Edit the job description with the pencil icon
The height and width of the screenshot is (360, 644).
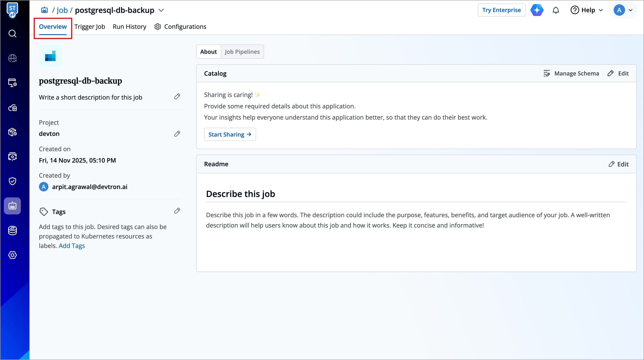(177, 96)
